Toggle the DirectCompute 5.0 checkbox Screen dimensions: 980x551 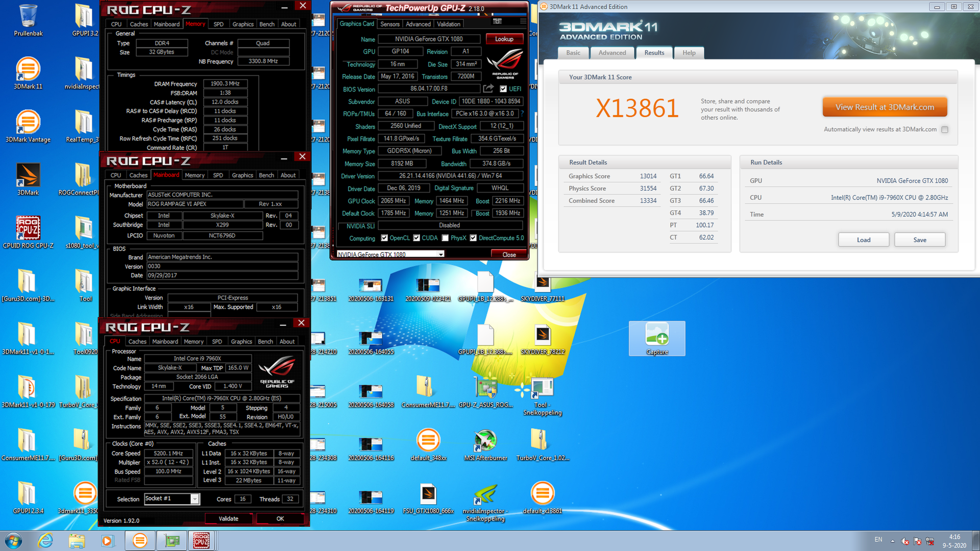[x=473, y=238]
